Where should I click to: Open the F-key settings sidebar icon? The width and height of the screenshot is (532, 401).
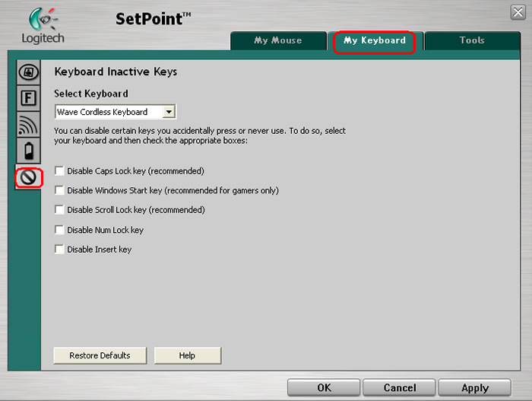[x=29, y=98]
